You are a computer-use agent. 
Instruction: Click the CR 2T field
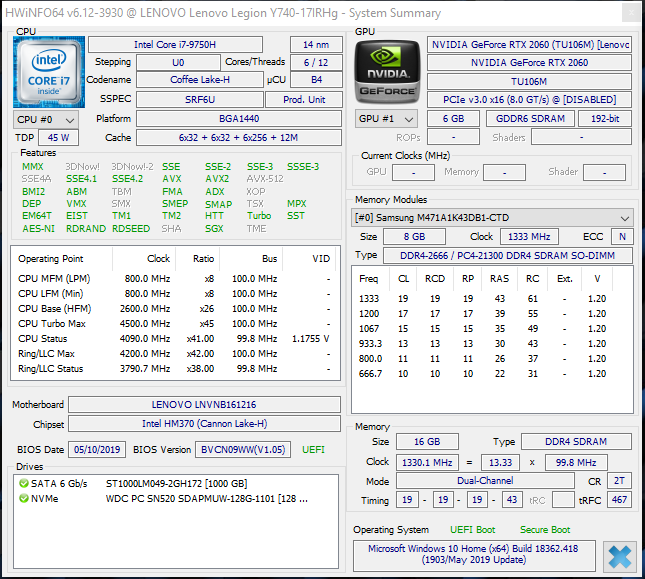619,481
